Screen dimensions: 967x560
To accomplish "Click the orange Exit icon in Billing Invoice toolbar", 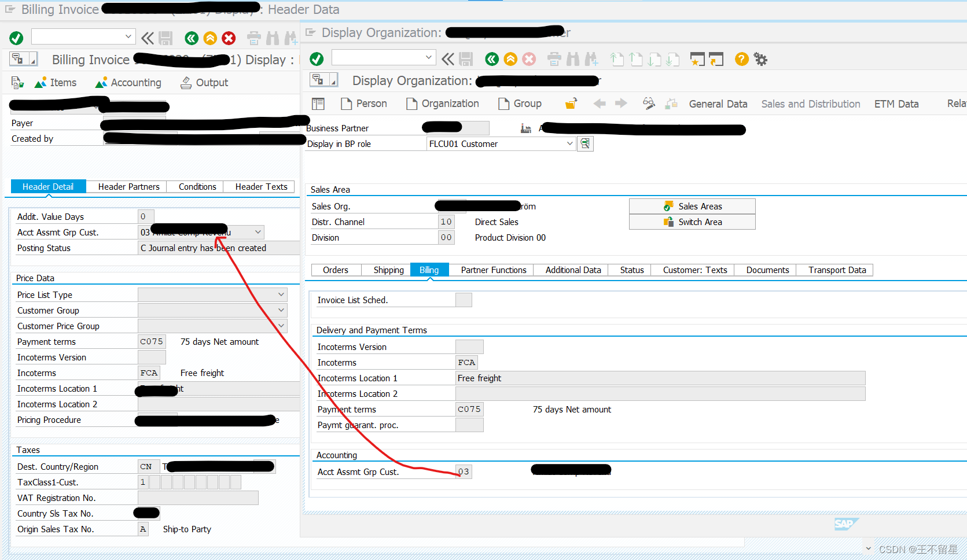I will click(210, 38).
